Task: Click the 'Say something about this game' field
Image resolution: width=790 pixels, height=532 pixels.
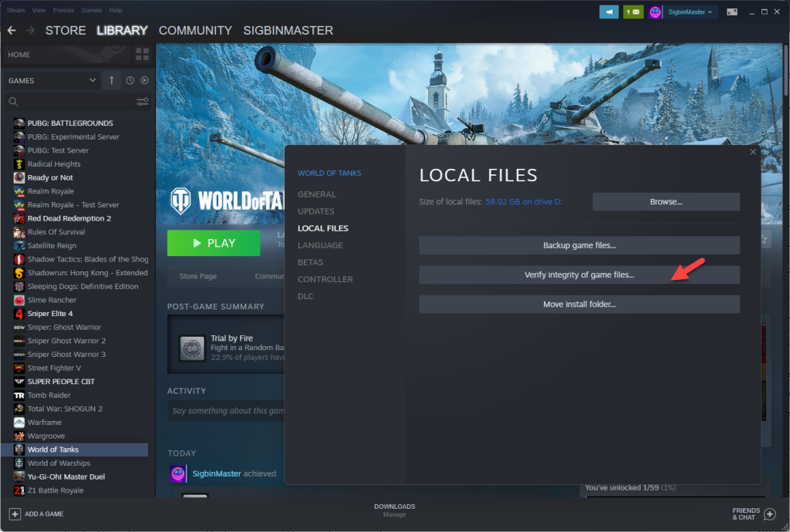Action: pyautogui.click(x=226, y=411)
